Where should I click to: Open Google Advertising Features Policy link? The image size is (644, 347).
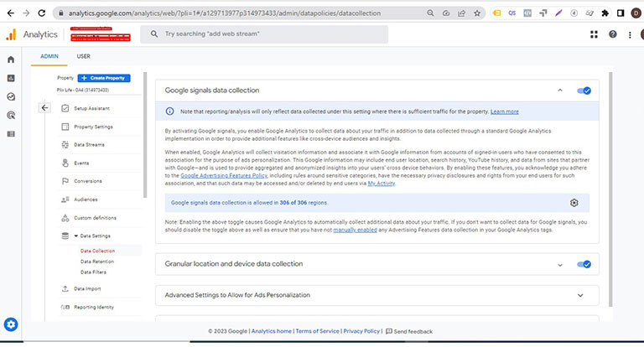pyautogui.click(x=224, y=175)
